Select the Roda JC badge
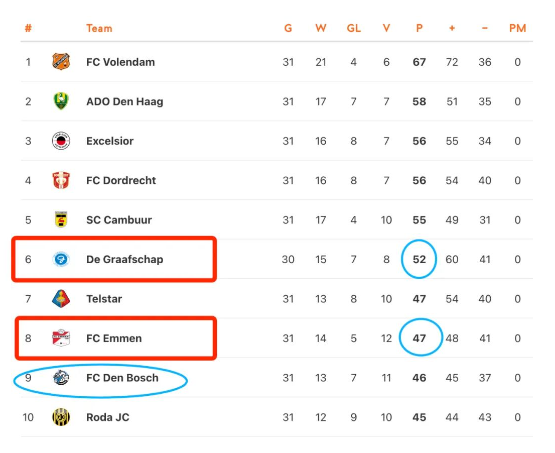The width and height of the screenshot is (555, 453). (x=61, y=417)
